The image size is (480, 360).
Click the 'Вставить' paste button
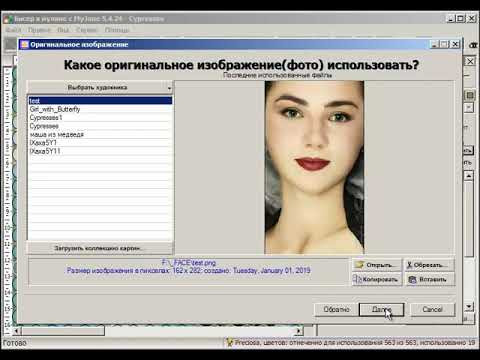coord(429,279)
